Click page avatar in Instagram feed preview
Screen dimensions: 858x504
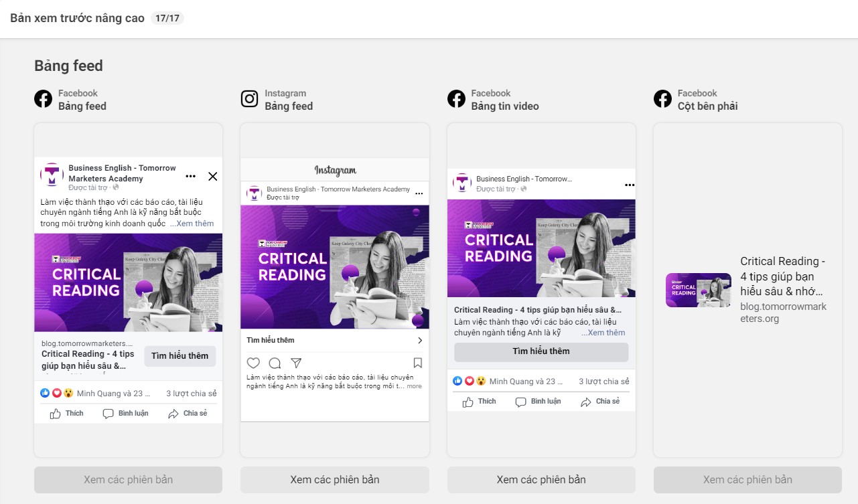(x=255, y=193)
